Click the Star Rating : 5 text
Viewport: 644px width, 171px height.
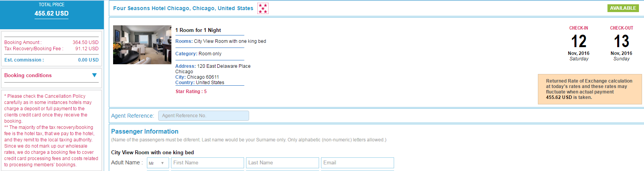(191, 92)
